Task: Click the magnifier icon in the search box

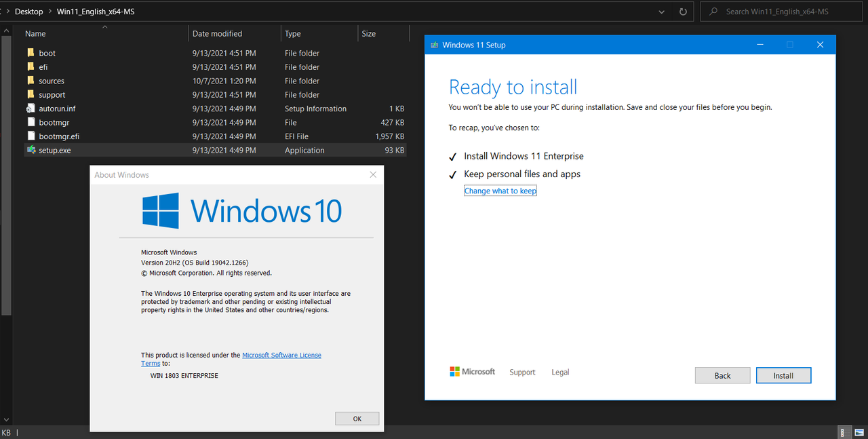Action: click(x=713, y=12)
